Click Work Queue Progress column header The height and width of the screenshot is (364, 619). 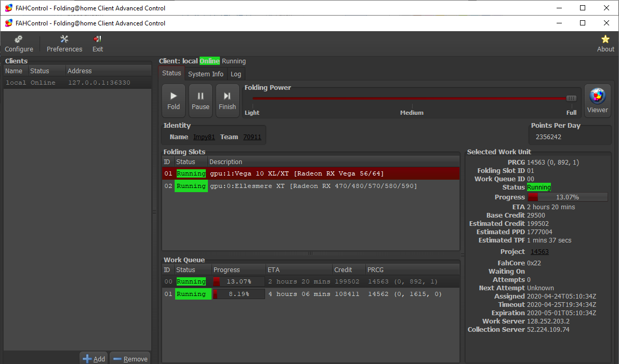point(239,270)
